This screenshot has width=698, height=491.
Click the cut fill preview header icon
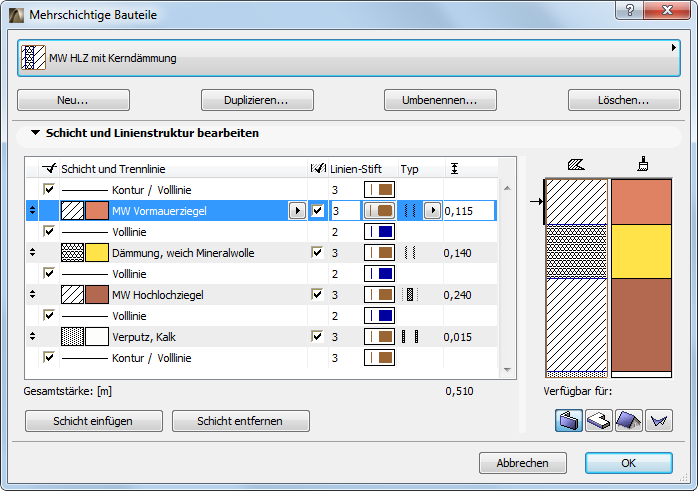point(576,165)
